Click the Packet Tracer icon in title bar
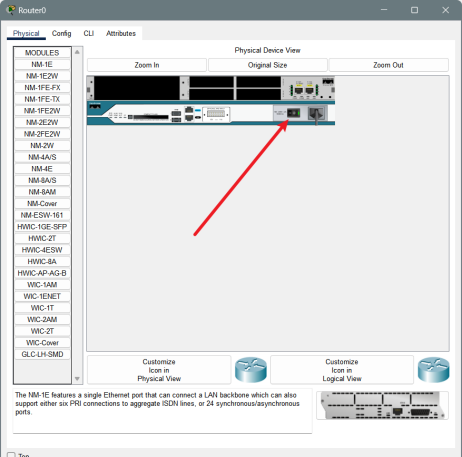Viewport: 462px width, 457px height. pos(11,10)
